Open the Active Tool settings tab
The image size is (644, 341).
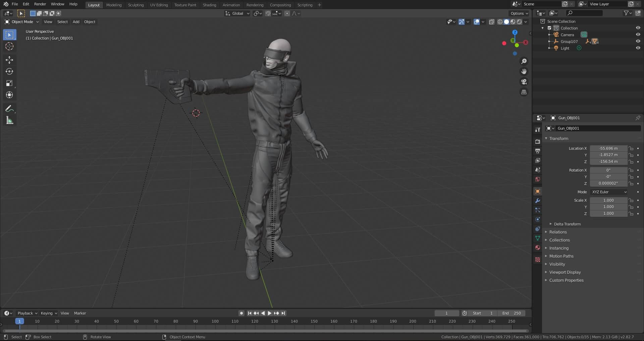click(x=538, y=130)
